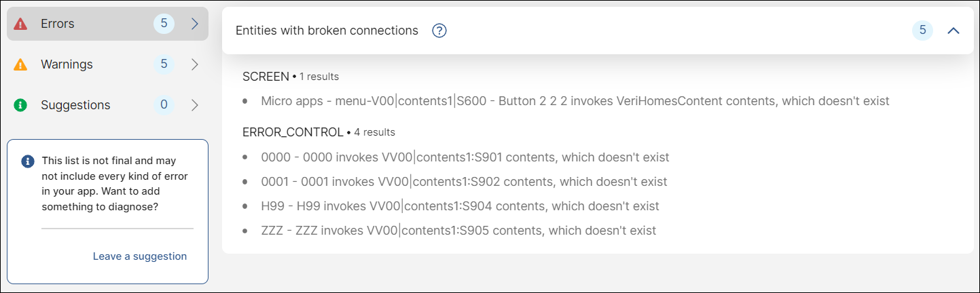This screenshot has width=980, height=293.
Task: Switch to the Suggestions tab
Action: coord(75,105)
